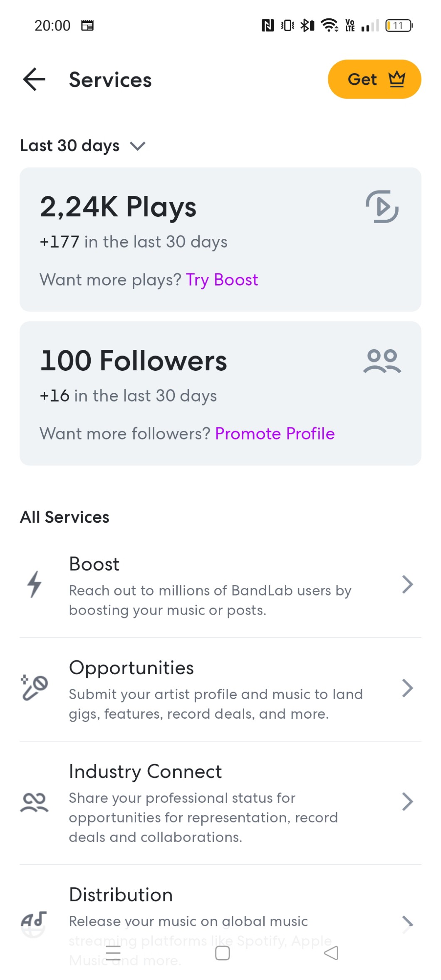Open Industry Connect via chevron arrow
Image resolution: width=441 pixels, height=980 pixels.
tap(407, 801)
